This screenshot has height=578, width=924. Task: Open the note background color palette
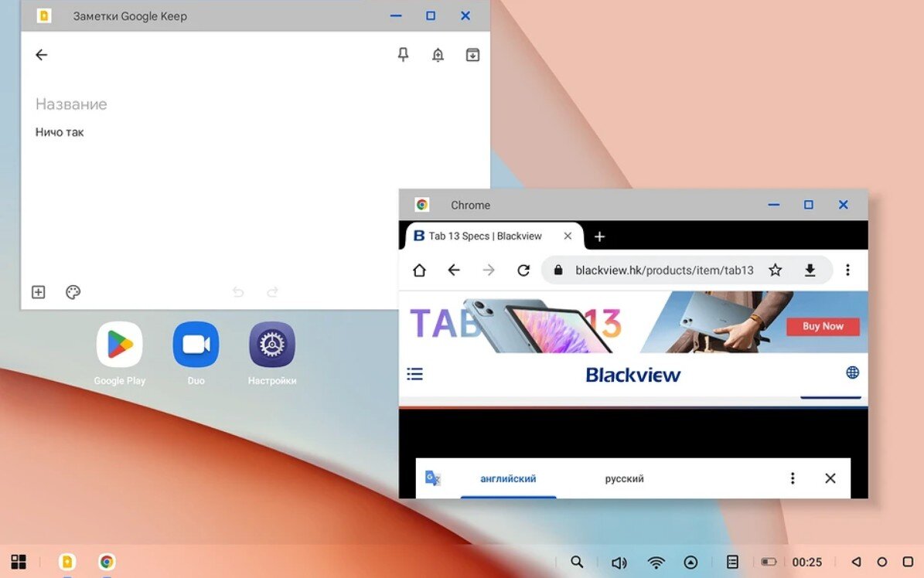click(x=73, y=292)
